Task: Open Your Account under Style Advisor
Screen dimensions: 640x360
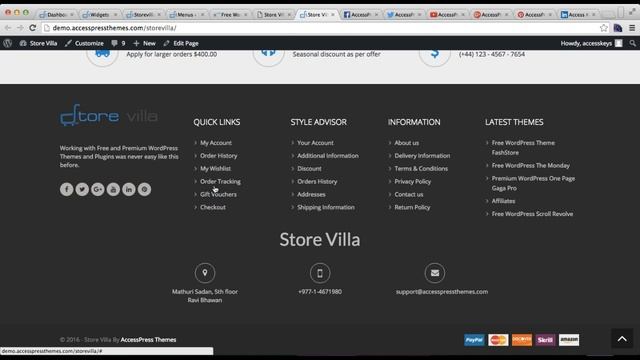Action: [x=315, y=142]
